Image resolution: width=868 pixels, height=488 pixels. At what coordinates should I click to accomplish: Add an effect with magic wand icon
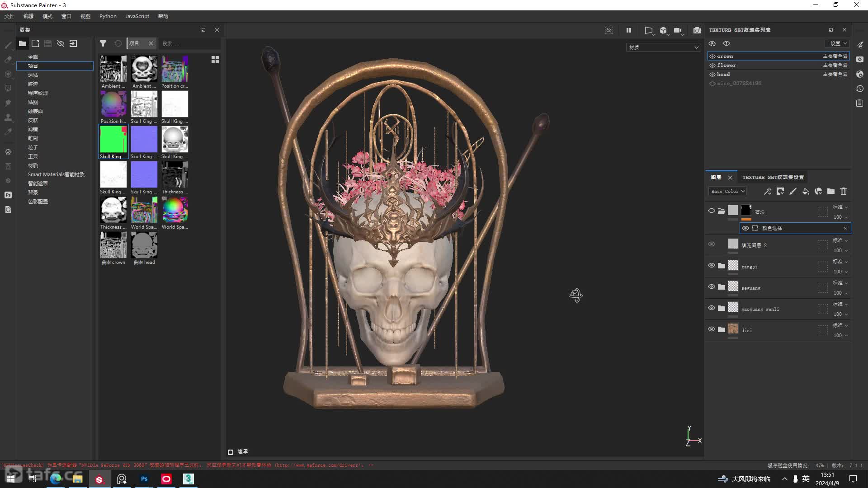pos(768,192)
